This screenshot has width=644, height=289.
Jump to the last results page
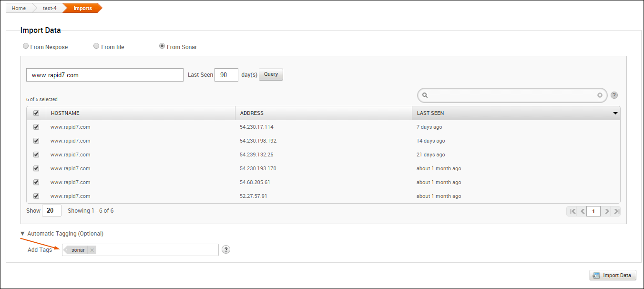[x=616, y=211]
